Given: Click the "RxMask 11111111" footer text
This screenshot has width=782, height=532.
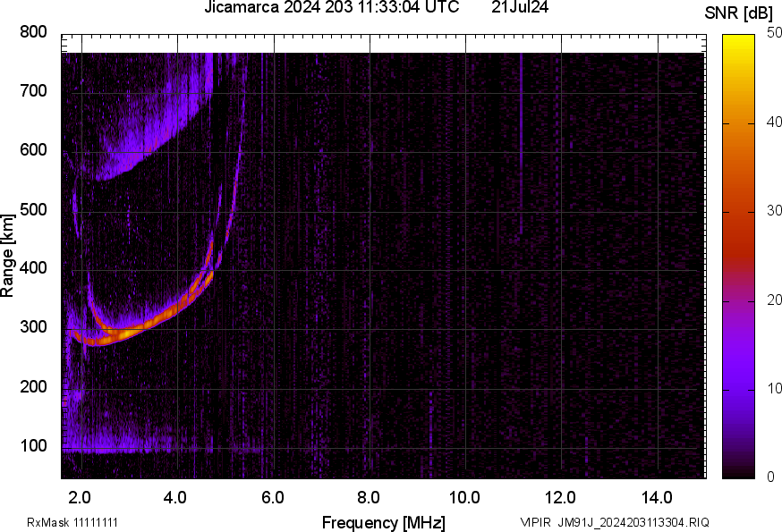Looking at the screenshot, I should click(x=72, y=522).
